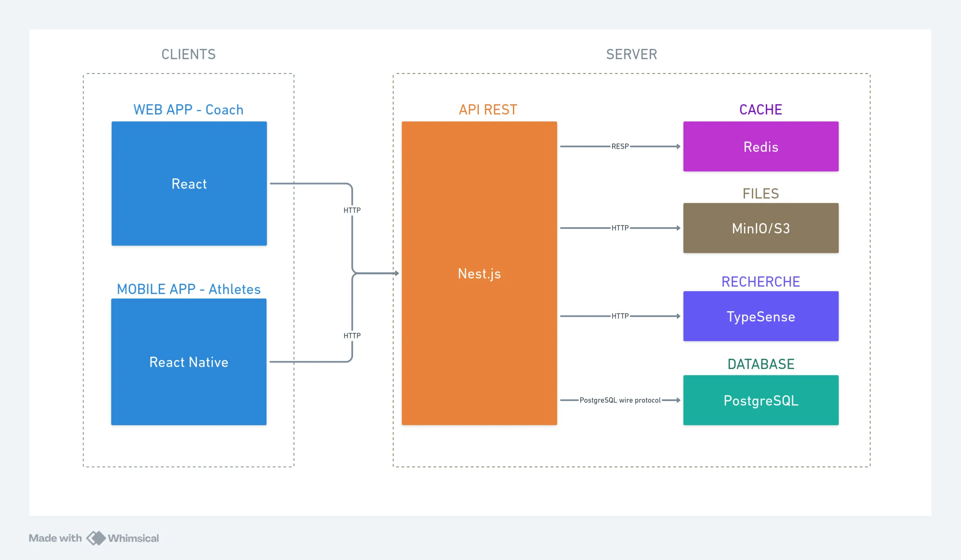Select the HTTP label pointing to MinIO/S3

(620, 228)
